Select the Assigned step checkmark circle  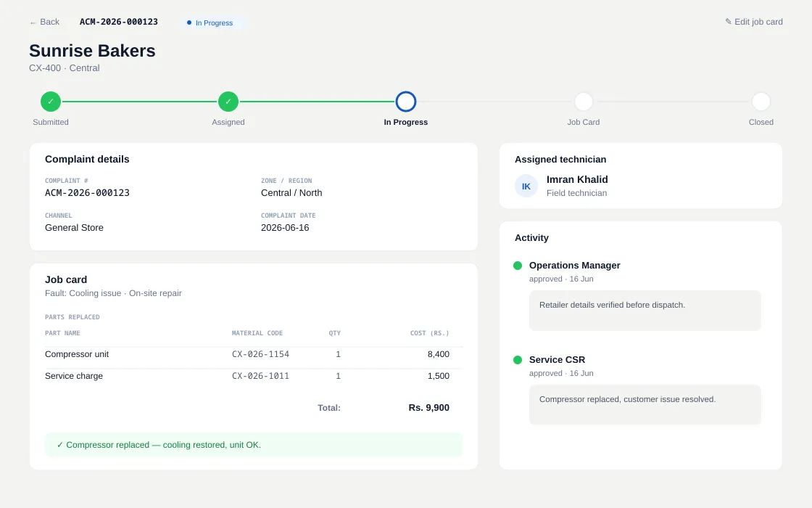[228, 102]
